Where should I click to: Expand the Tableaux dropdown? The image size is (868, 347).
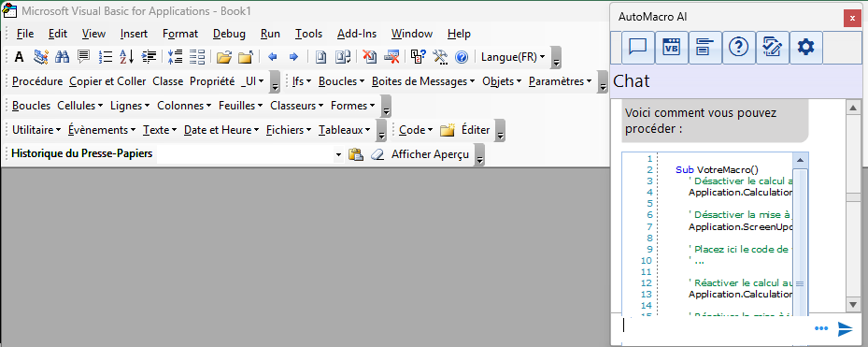345,130
